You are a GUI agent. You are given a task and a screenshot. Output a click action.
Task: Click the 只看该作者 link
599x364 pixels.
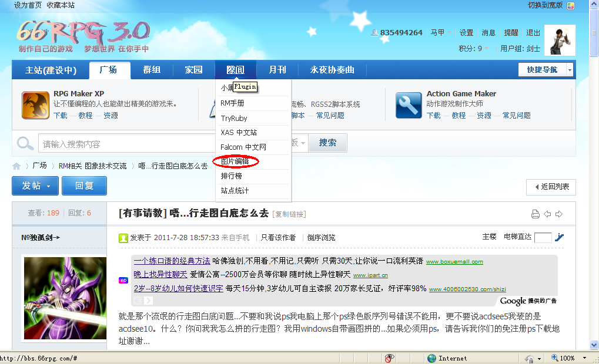click(x=278, y=238)
